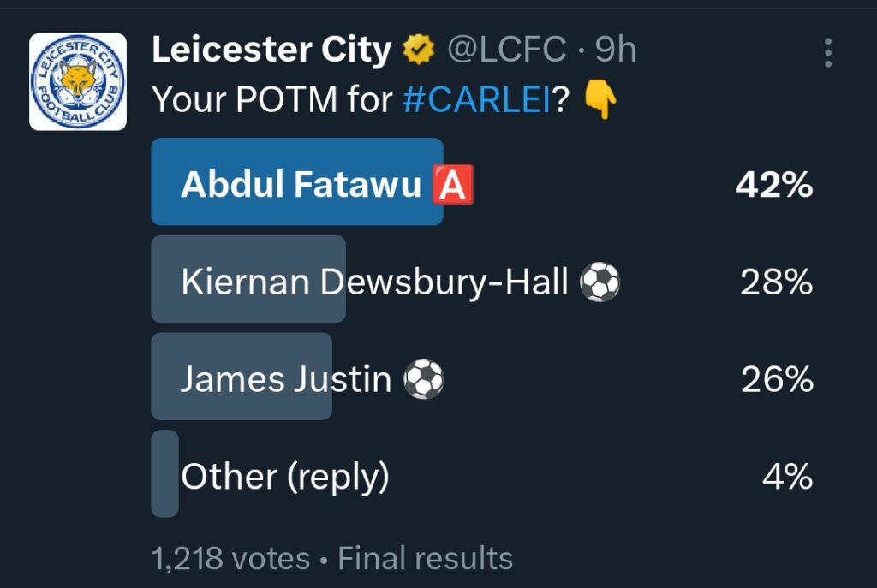Select the James Justin poll option

click(x=285, y=377)
